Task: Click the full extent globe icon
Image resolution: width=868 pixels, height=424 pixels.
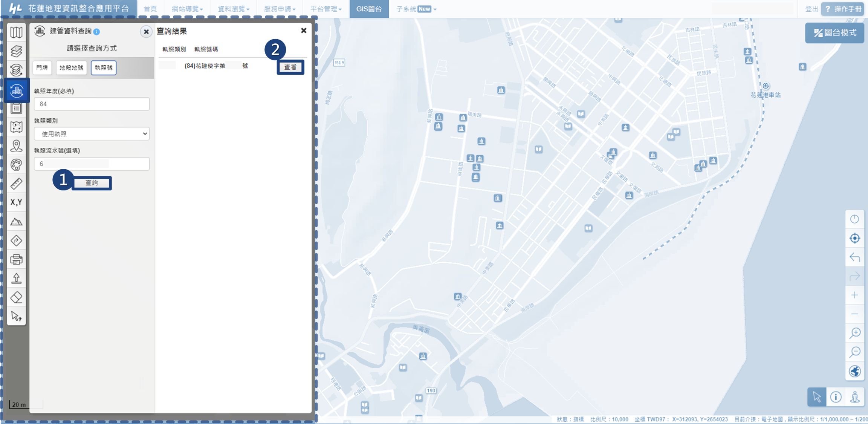Action: (x=854, y=371)
